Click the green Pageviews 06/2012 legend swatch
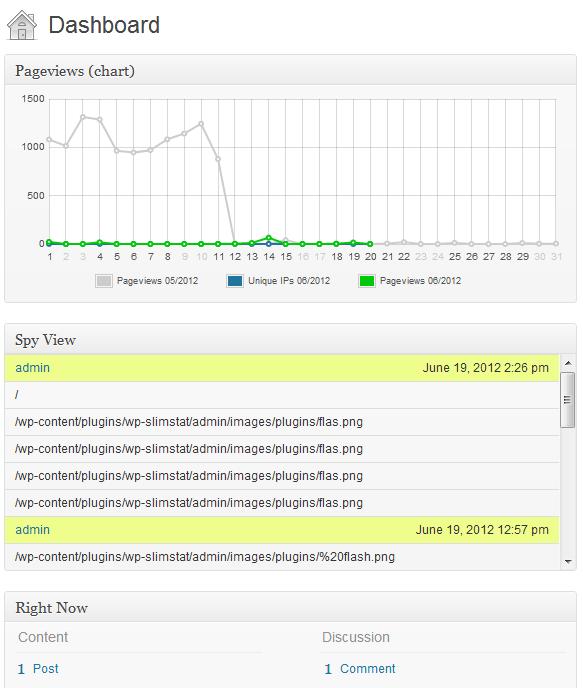The image size is (583, 688). [367, 281]
